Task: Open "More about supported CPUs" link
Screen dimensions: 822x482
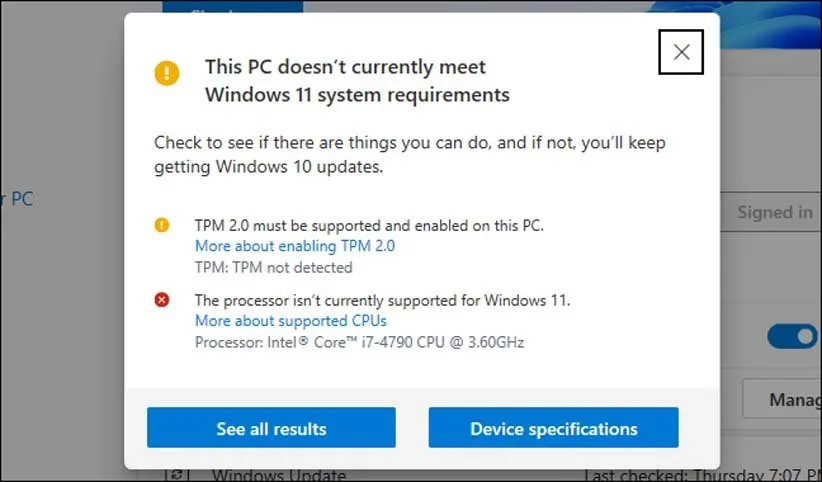Action: coord(290,321)
